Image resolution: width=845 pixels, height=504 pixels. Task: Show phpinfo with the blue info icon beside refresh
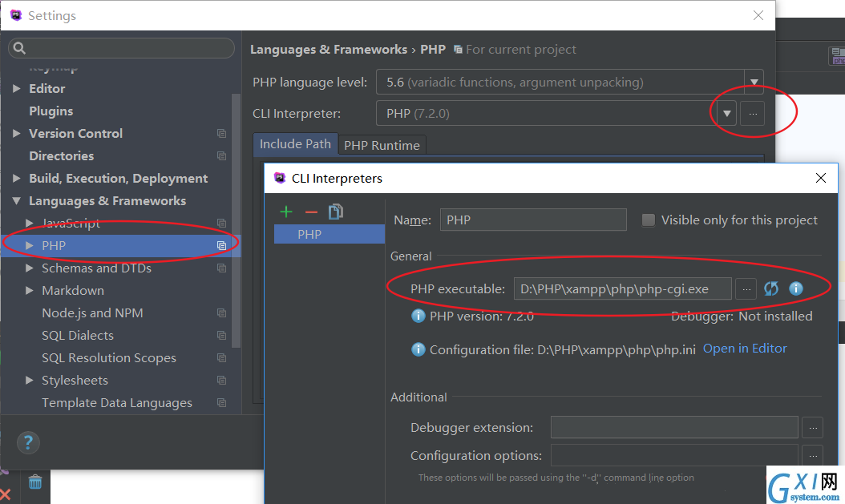[x=796, y=288]
